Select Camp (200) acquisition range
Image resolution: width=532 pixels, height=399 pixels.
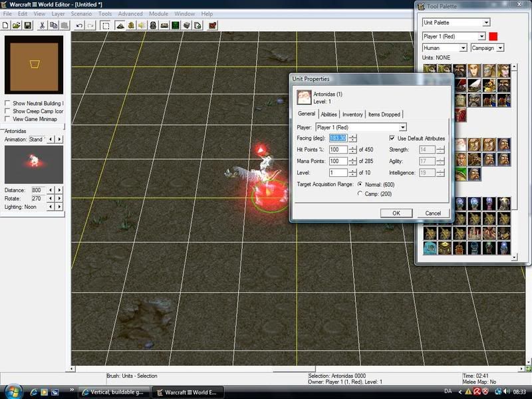(360, 194)
